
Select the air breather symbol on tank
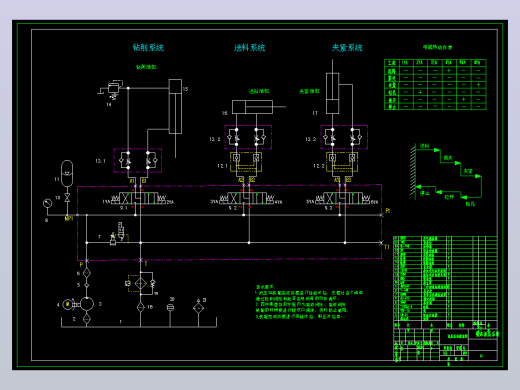click(x=170, y=307)
